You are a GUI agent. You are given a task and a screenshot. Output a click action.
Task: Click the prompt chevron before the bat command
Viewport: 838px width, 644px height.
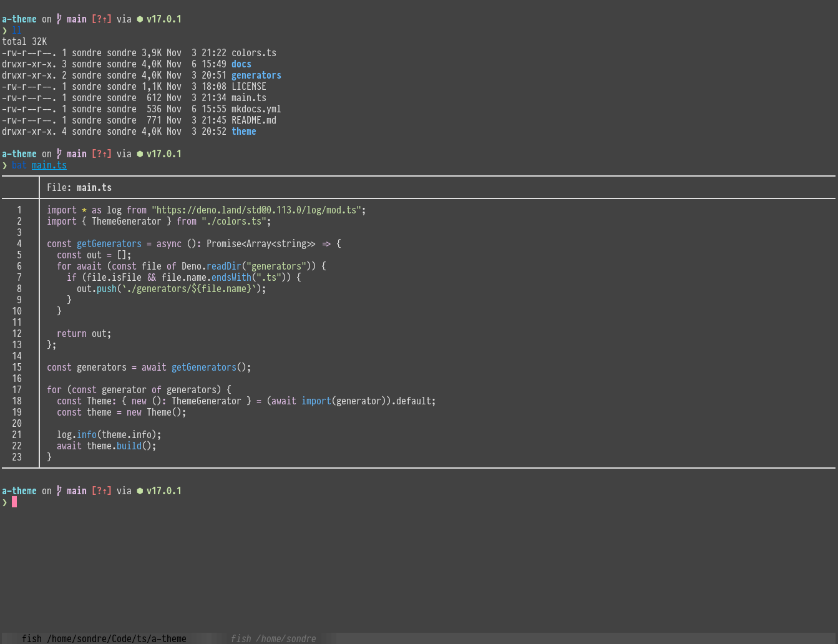click(5, 165)
